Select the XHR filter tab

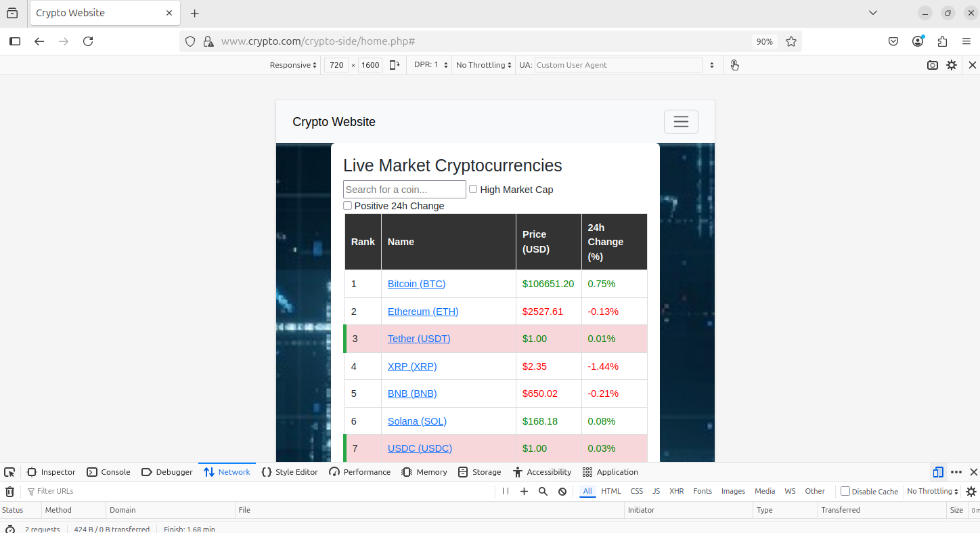tap(676, 491)
